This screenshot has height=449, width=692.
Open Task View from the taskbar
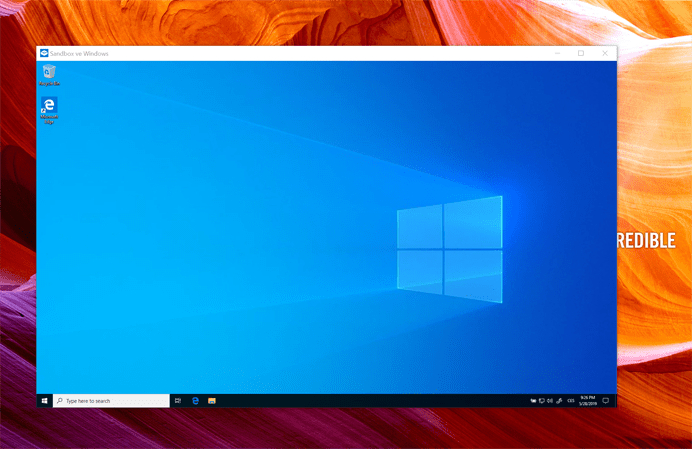click(178, 400)
